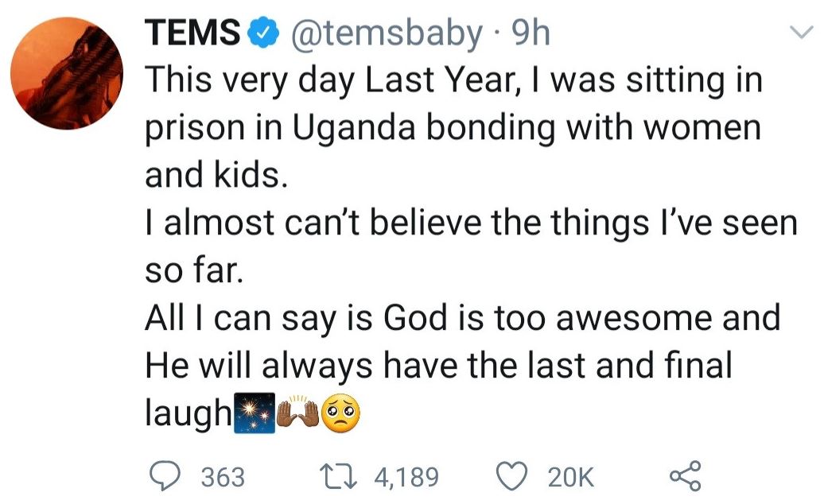Viewport: 824px width, 504px height.
Task: Open the TEMS display name link
Action: [192, 33]
